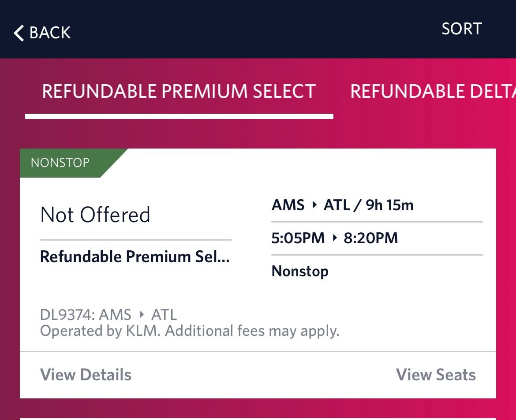Tap the back chevron arrow icon

tap(19, 33)
